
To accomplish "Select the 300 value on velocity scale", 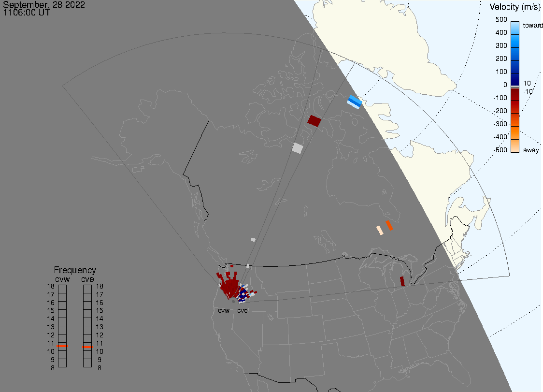I will (x=501, y=45).
